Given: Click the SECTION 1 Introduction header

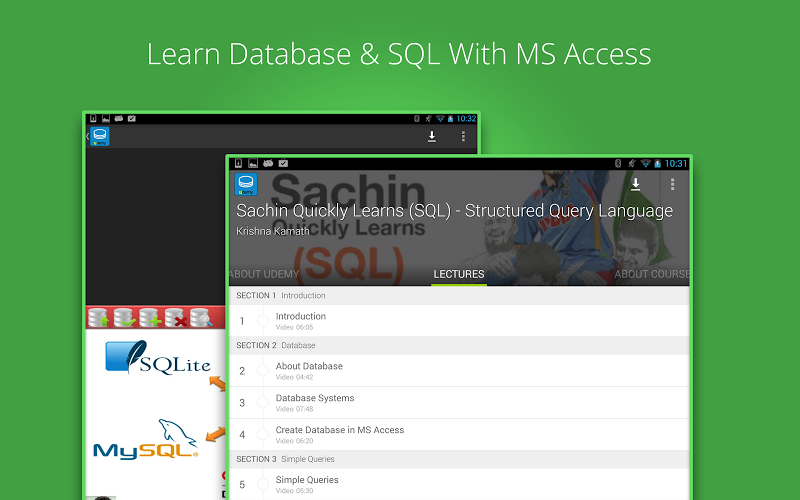Looking at the screenshot, I should pyautogui.click(x=459, y=295).
